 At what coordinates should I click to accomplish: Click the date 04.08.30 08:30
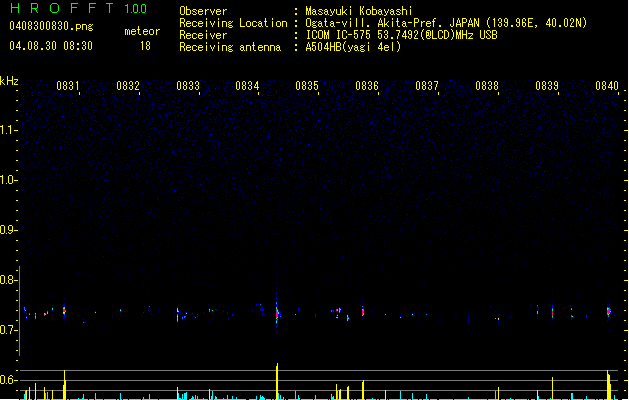point(51,46)
